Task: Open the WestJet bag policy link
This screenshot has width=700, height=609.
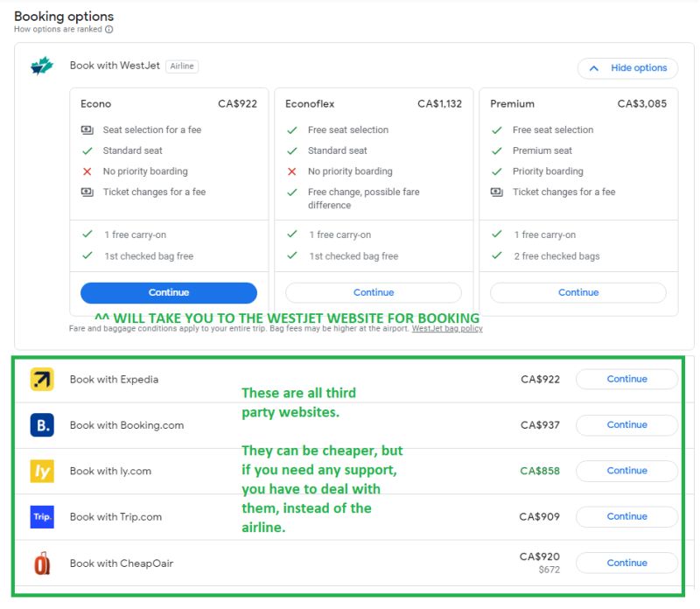Action: coord(447,329)
